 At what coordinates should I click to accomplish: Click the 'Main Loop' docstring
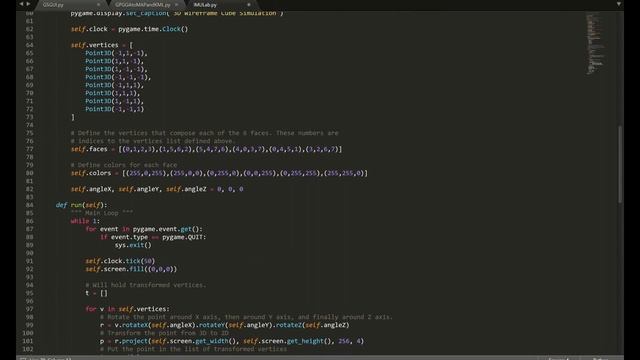point(102,213)
